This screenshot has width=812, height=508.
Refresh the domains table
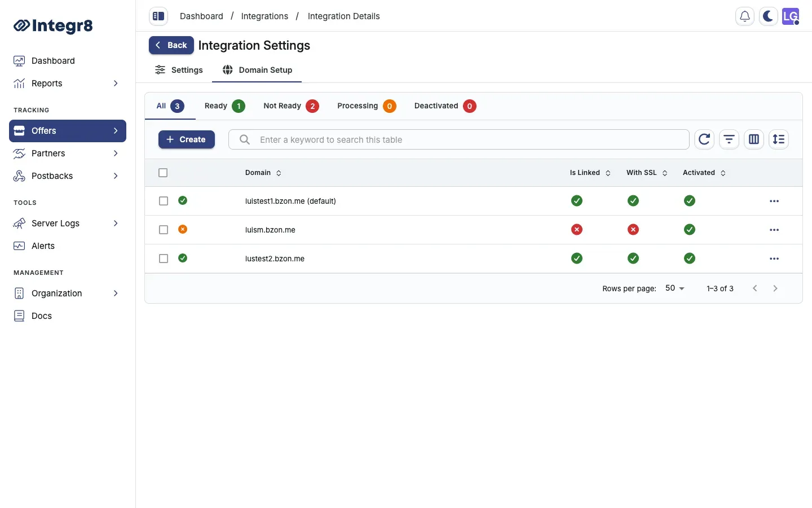pyautogui.click(x=704, y=139)
